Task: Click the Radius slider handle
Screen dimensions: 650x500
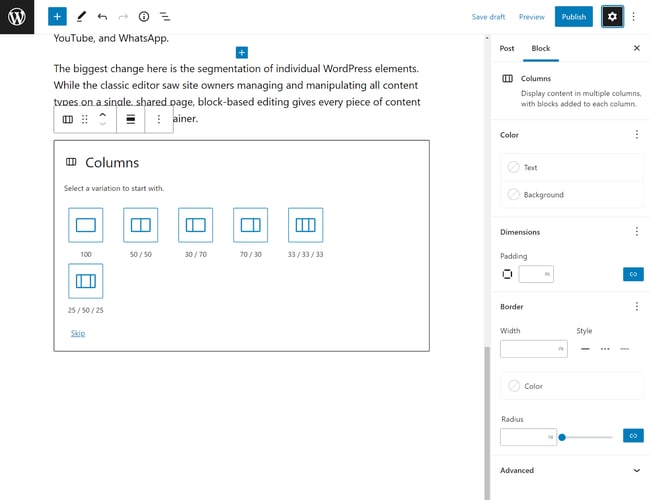Action: 562,437
